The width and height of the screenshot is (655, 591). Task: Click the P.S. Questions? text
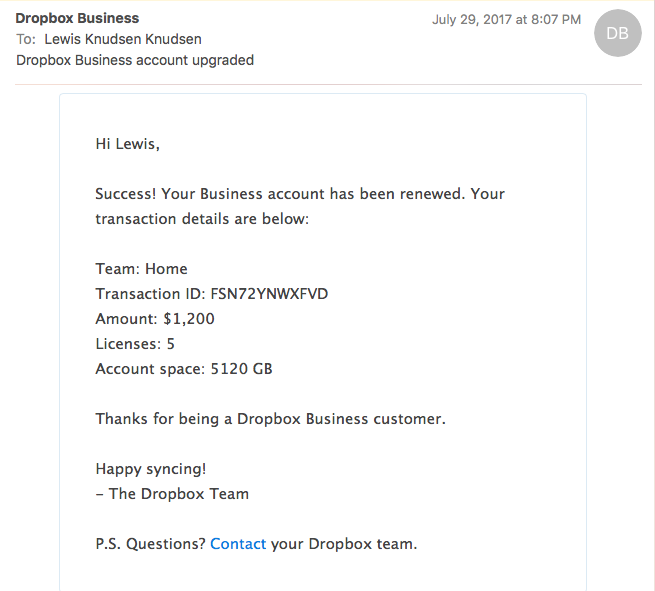click(x=150, y=544)
